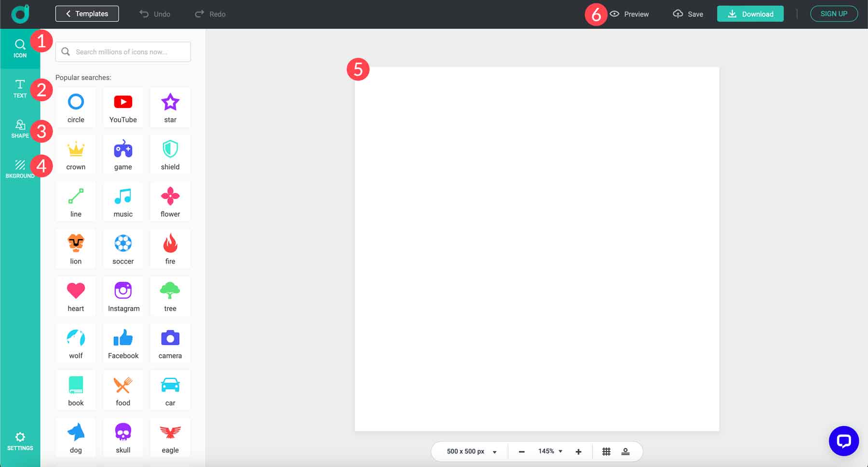This screenshot has height=467, width=868.
Task: Open the Preview mode
Action: click(630, 14)
